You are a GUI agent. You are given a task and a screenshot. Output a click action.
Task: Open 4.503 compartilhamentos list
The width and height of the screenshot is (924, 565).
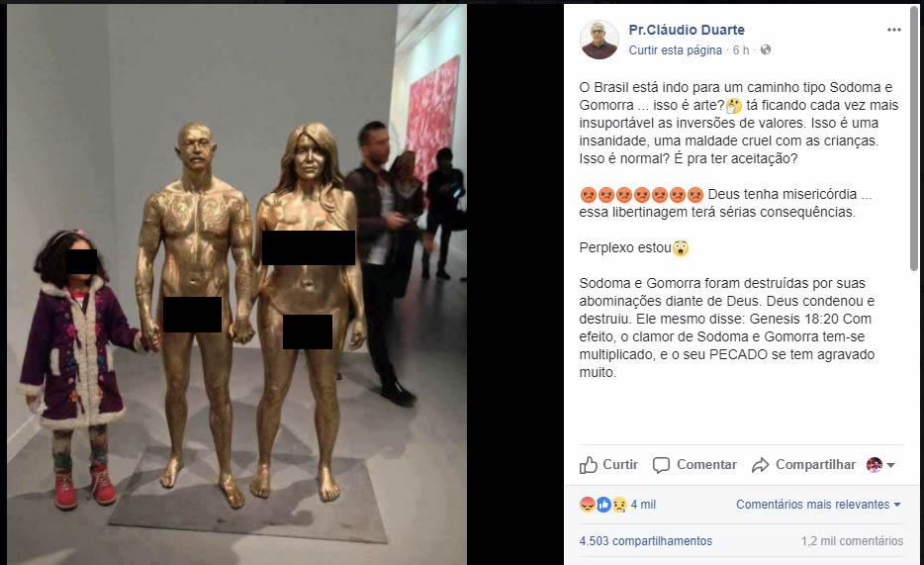(x=646, y=541)
